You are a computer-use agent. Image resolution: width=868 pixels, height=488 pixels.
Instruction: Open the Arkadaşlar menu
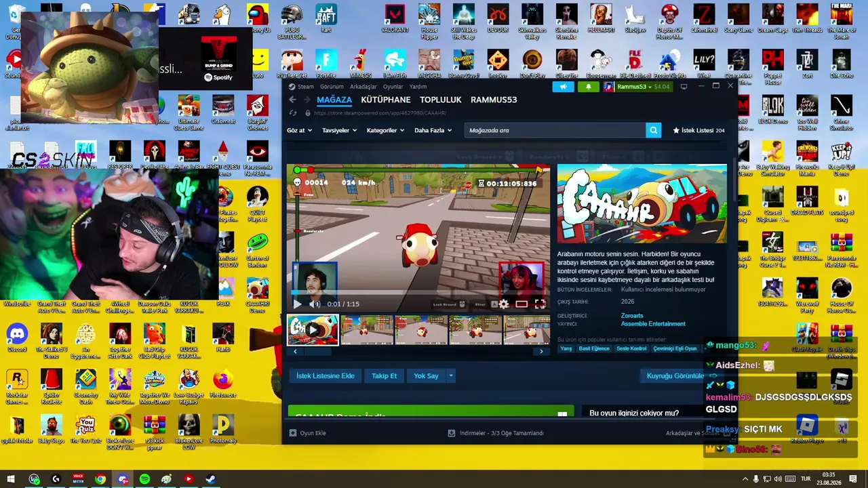pos(363,87)
